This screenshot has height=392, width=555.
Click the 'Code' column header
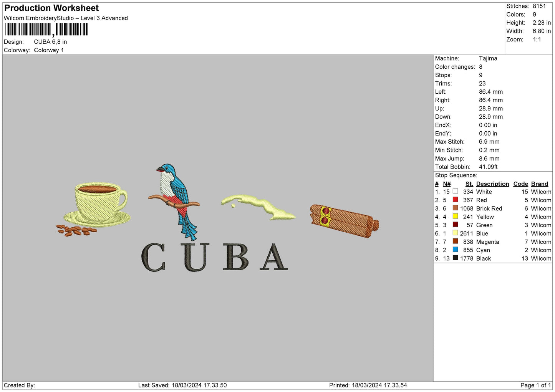coord(521,184)
